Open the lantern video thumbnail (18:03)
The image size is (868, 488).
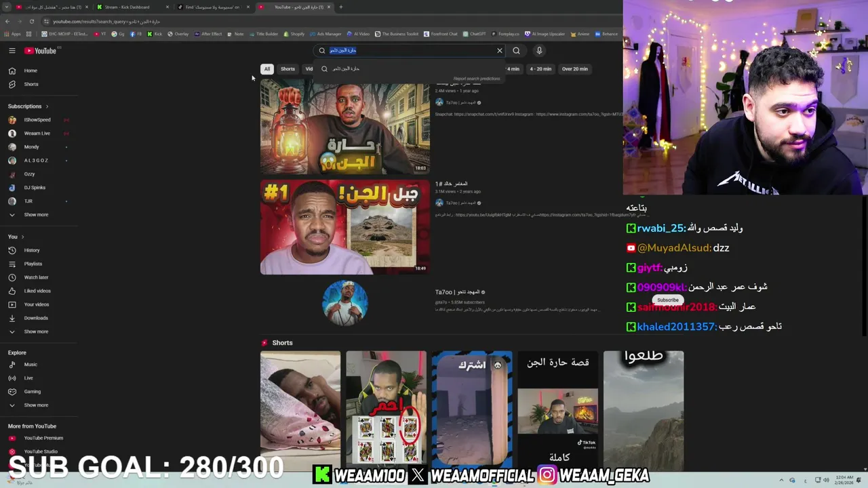click(x=345, y=127)
